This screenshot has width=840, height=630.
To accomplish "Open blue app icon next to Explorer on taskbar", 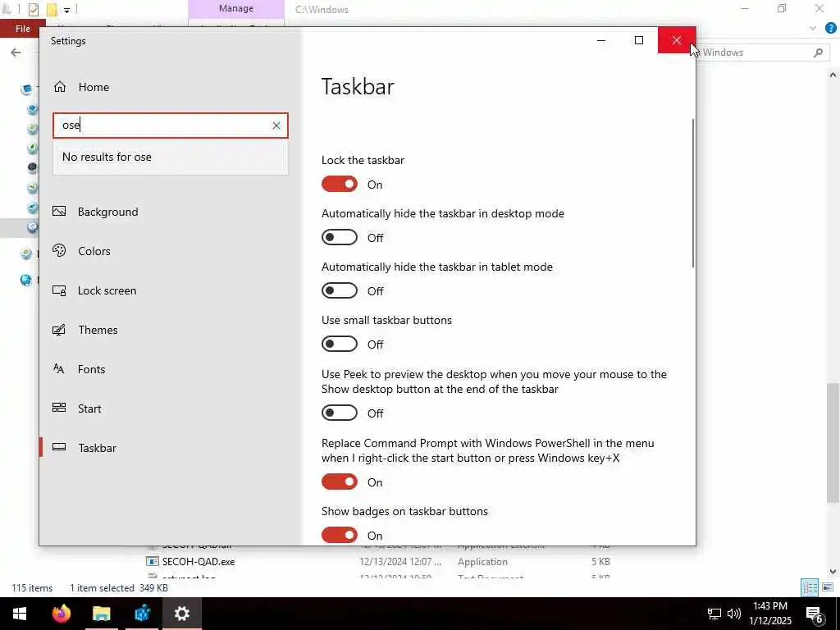I will pos(141,614).
